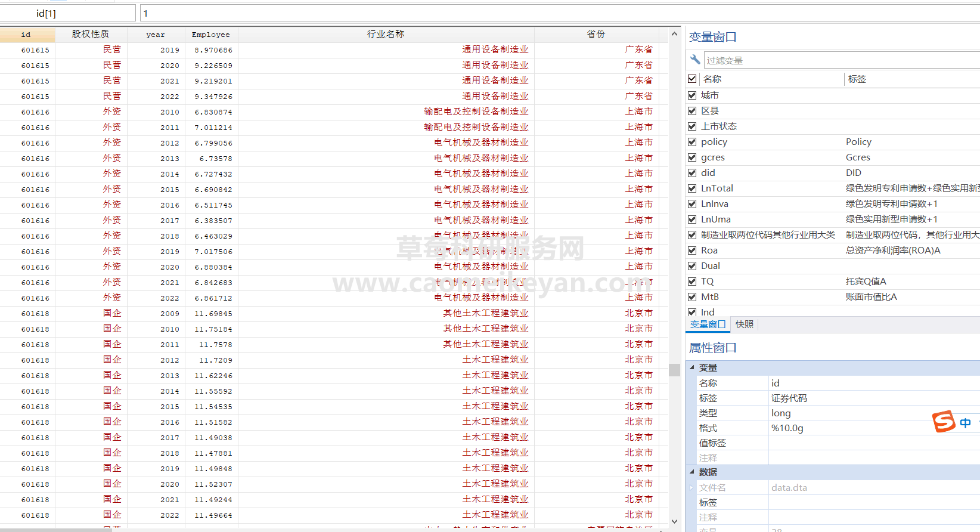Click the Policy label in variables list
The height and width of the screenshot is (532, 980).
point(858,142)
